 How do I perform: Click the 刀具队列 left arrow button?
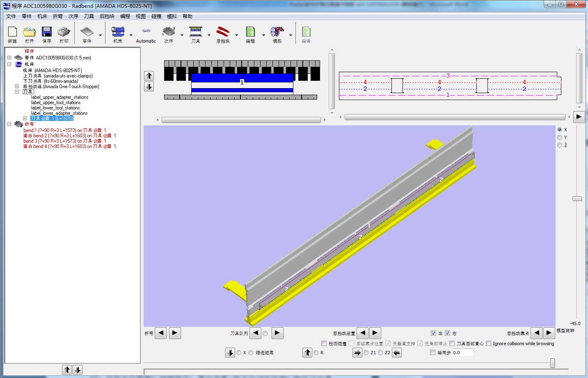point(256,333)
